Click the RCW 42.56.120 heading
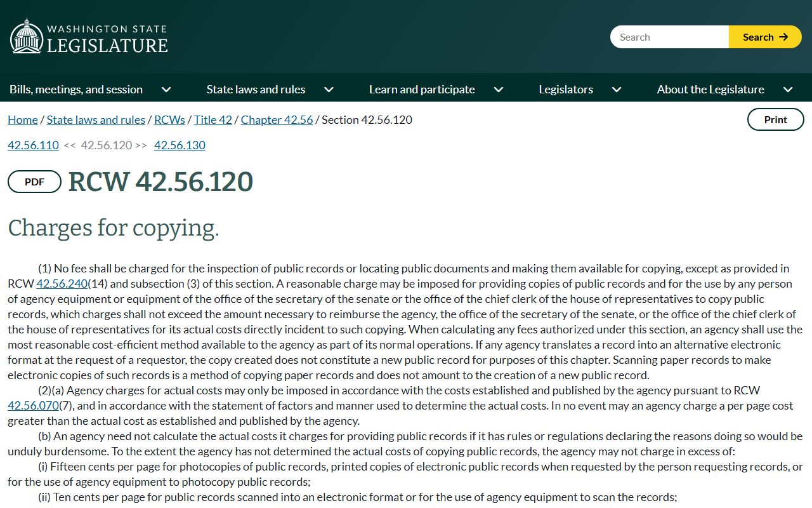Screen dimensions: 812x508 (x=160, y=182)
